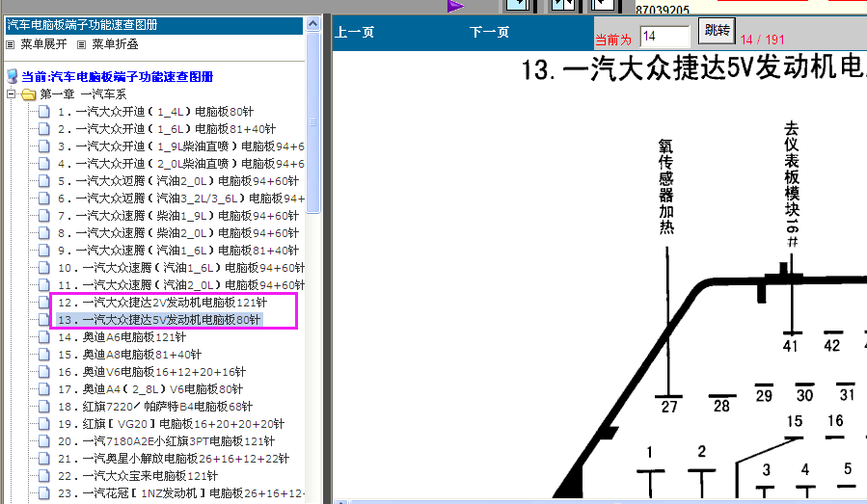Click the 去仪表板模块16# label in the diagram
The height and width of the screenshot is (504, 867).
(792, 185)
